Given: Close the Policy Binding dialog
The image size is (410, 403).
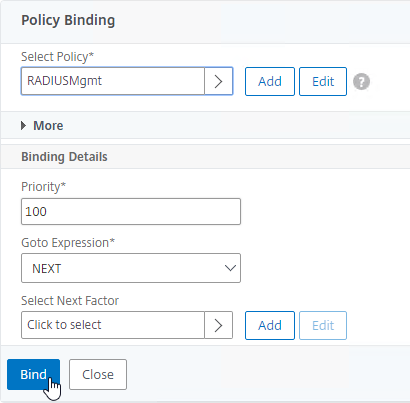Looking at the screenshot, I should pos(98,374).
